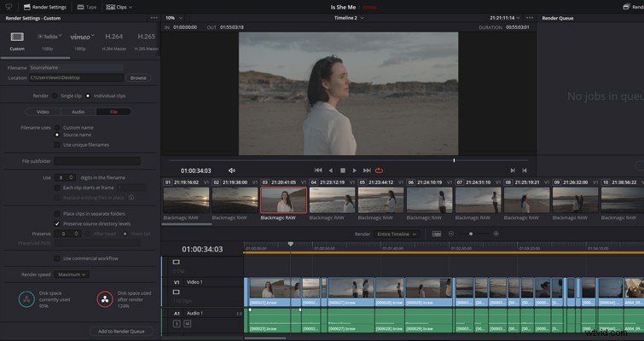The image size is (644, 341).
Task: Click Browse to choose output location
Action: pos(138,78)
